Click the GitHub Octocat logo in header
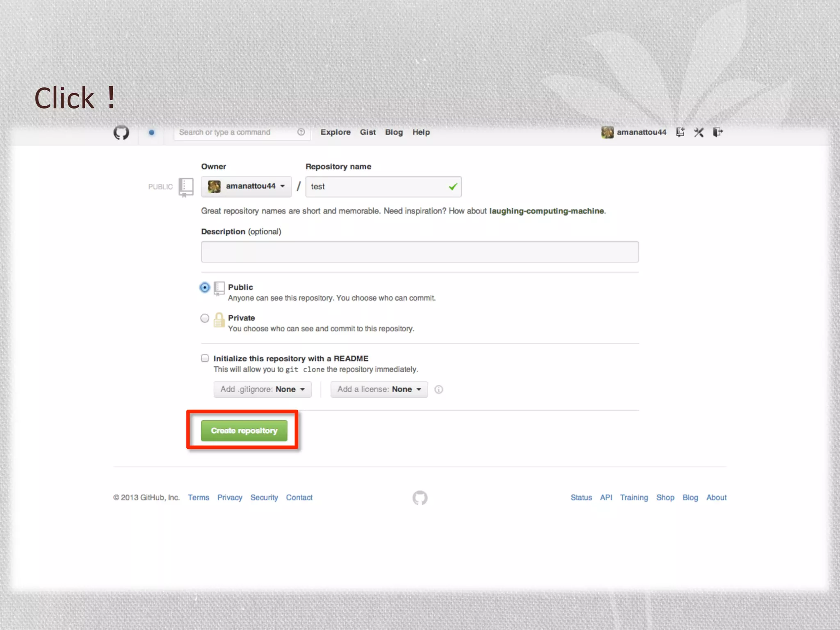This screenshot has width=840, height=630. [x=121, y=132]
